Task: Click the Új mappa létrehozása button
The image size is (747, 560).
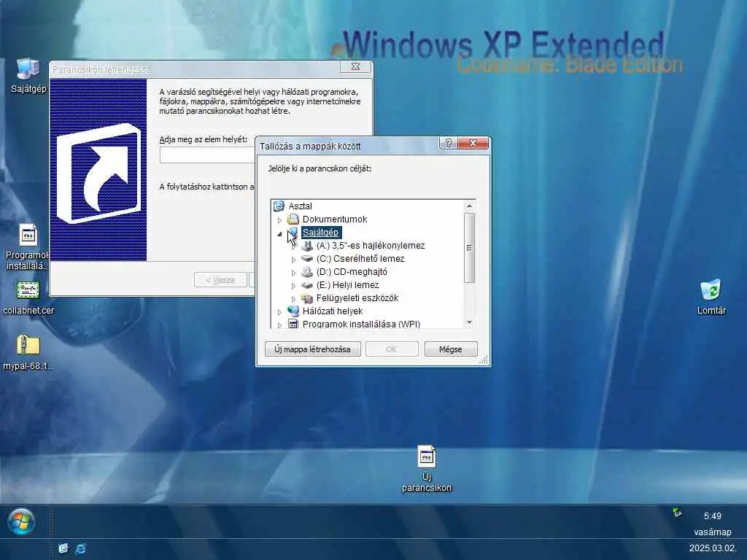Action: click(x=312, y=349)
